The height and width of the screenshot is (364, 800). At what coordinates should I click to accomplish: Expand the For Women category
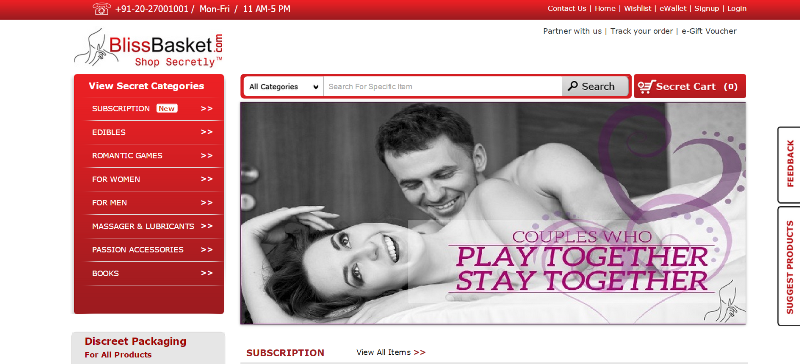tap(152, 179)
